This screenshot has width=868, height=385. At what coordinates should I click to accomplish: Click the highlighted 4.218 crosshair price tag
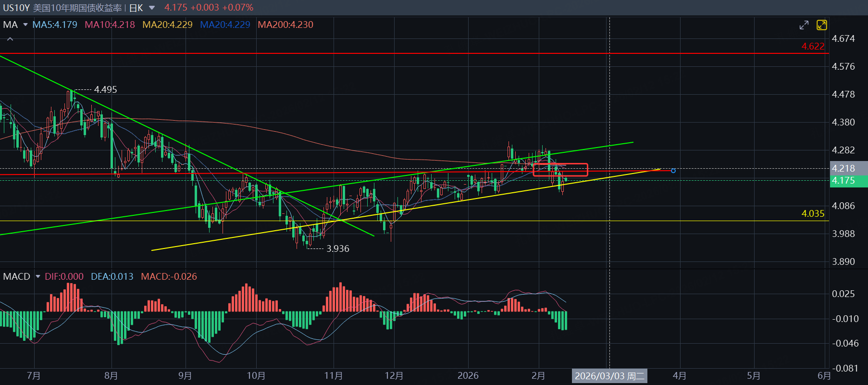(x=849, y=168)
